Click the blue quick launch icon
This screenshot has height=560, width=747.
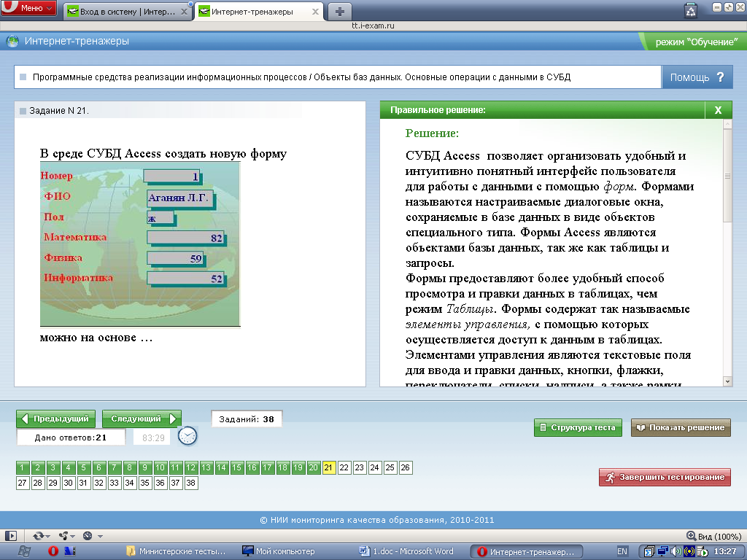pyautogui.click(x=71, y=551)
